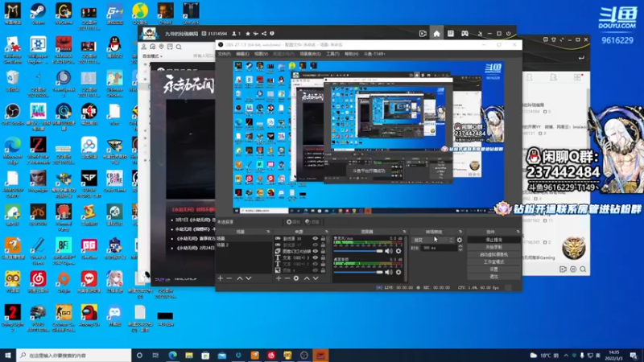This screenshot has width=644, height=362.
Task: Enable 工作室模式 studio mode
Action: [x=493, y=262]
